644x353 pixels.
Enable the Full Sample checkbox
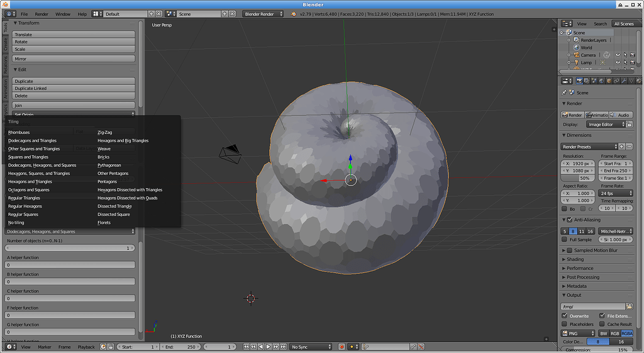coord(564,239)
